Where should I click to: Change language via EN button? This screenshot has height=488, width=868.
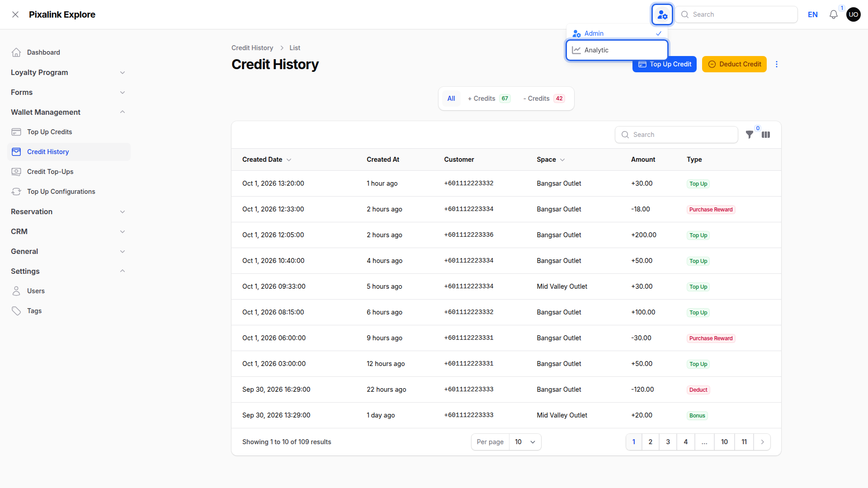[813, 14]
